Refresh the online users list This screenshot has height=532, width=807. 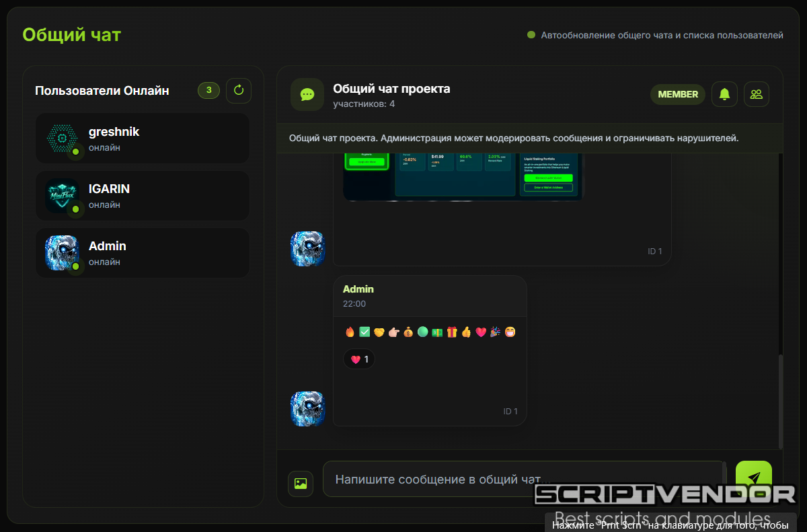point(239,90)
